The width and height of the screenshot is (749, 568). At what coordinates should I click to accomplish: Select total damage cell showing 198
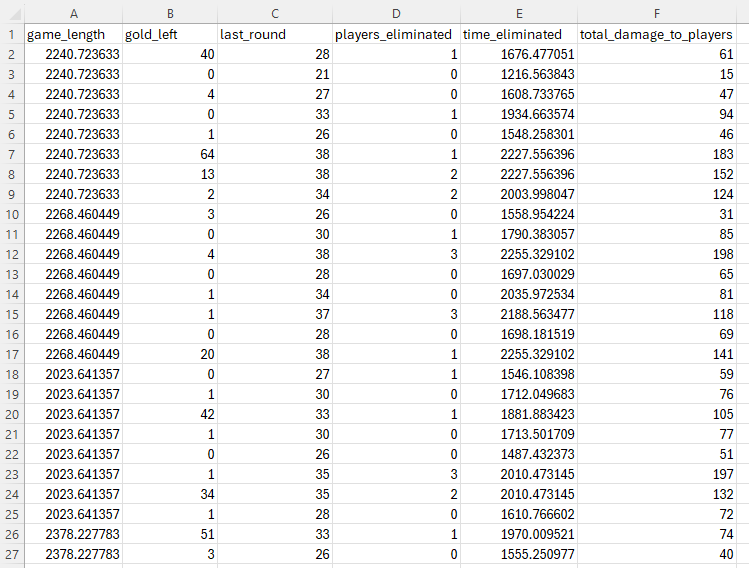click(657, 254)
